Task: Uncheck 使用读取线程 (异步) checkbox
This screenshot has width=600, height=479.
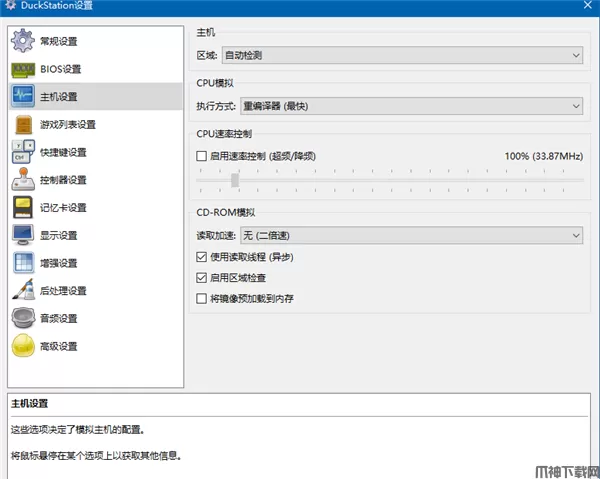Action: click(201, 257)
